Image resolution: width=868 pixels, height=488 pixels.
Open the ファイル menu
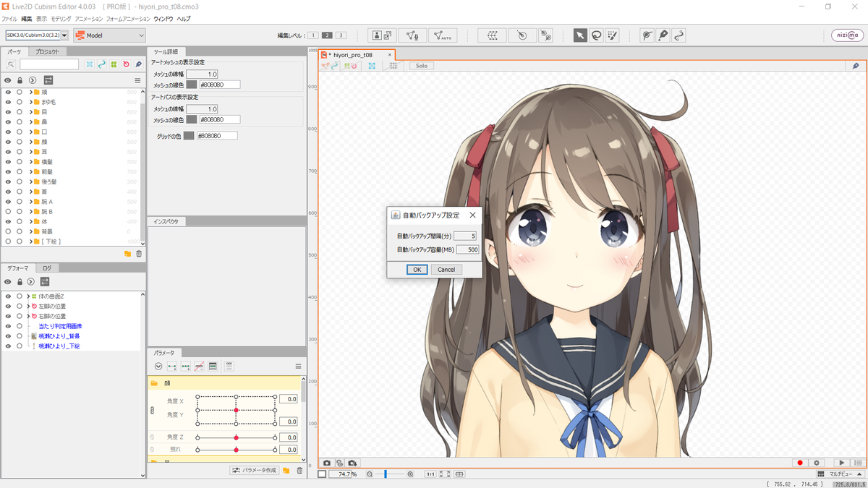pyautogui.click(x=9, y=18)
